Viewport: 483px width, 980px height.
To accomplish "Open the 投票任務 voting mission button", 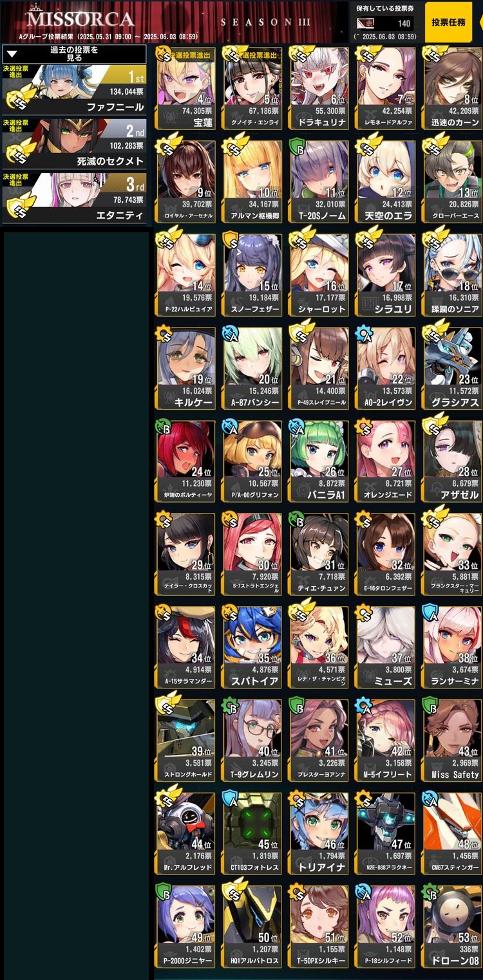I will point(453,22).
